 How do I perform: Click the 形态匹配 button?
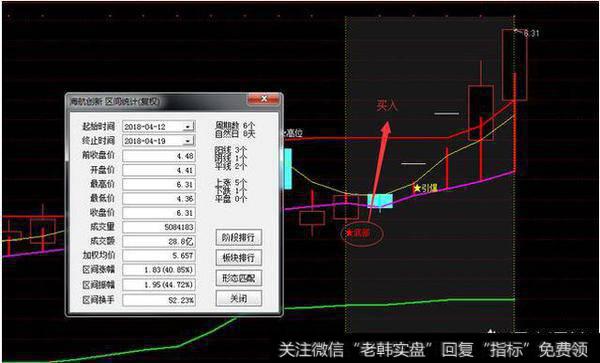pyautogui.click(x=238, y=278)
